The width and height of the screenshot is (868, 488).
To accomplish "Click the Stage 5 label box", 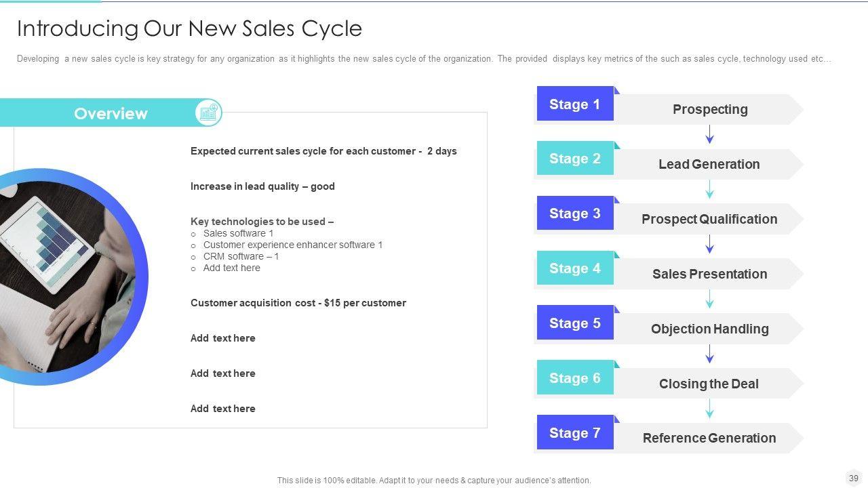I will point(575,323).
